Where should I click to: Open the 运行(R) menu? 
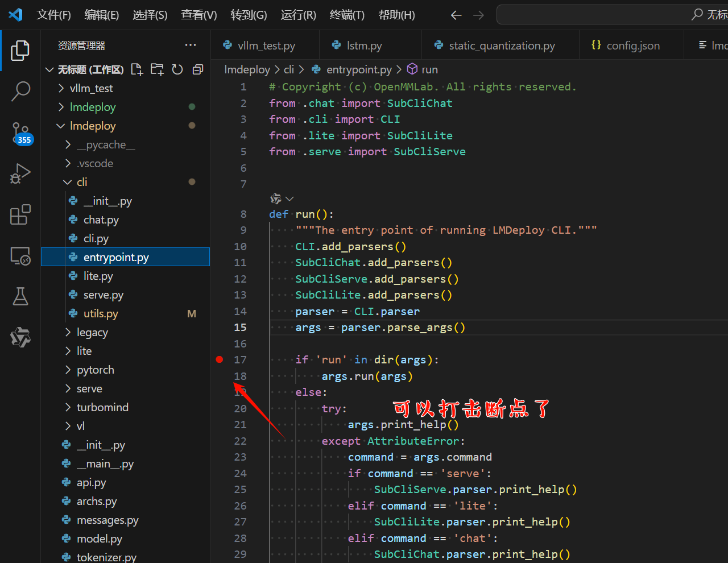pyautogui.click(x=298, y=15)
